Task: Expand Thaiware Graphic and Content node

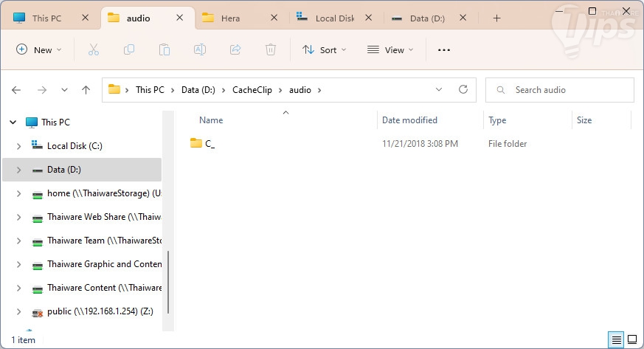Action: 18,264
